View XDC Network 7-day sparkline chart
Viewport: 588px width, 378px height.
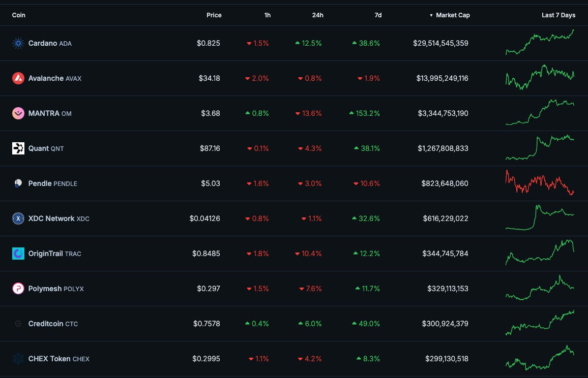pyautogui.click(x=540, y=217)
